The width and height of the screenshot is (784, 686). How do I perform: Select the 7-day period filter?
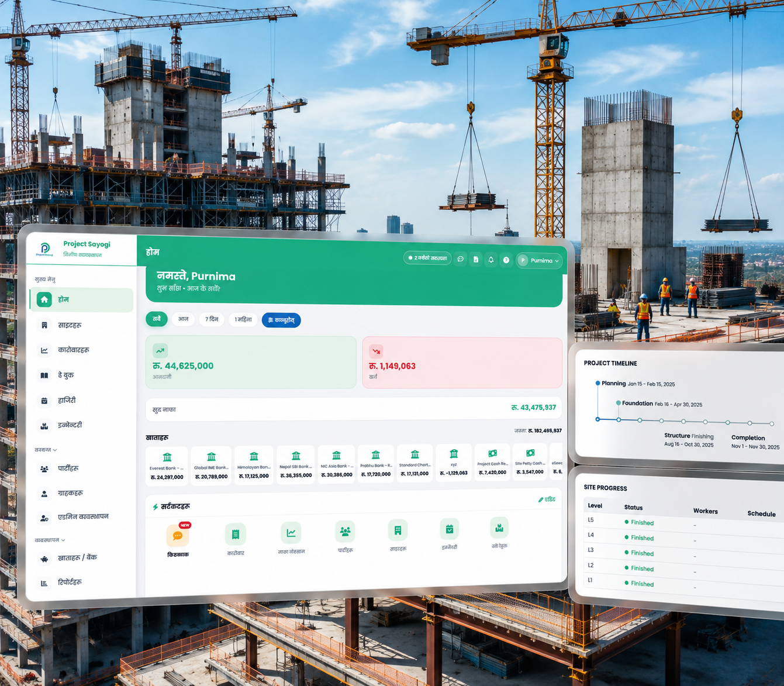(211, 319)
